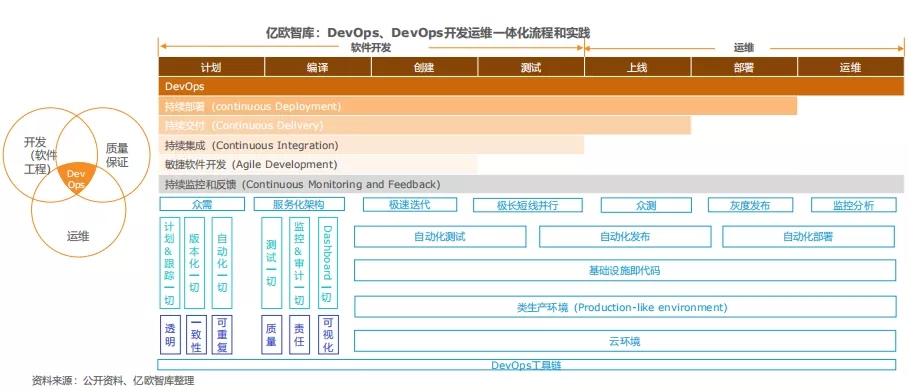This screenshot has width=909, height=391.
Task: Click the vertical Dashboard一切 box
Action: [x=328, y=263]
